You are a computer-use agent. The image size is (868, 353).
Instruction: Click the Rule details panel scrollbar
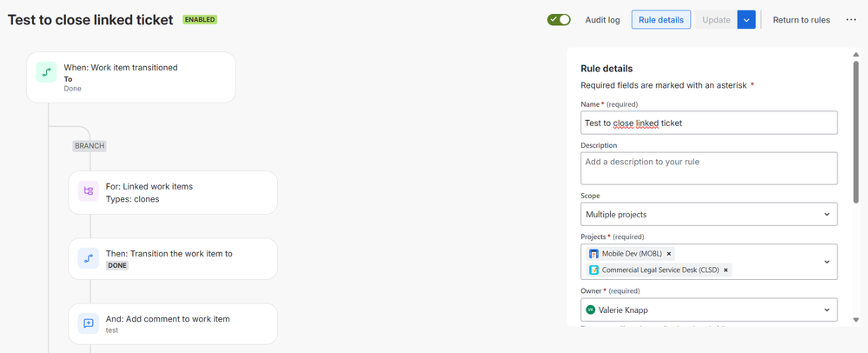pyautogui.click(x=857, y=130)
